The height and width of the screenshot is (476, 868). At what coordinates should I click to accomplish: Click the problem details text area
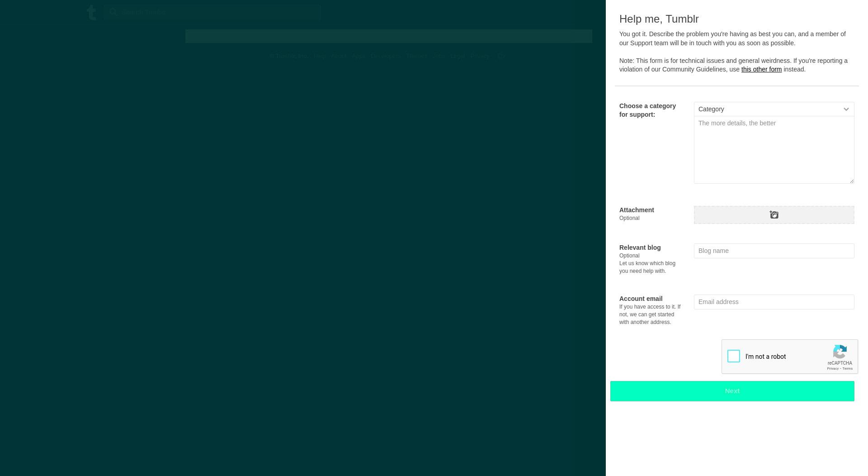click(x=774, y=150)
